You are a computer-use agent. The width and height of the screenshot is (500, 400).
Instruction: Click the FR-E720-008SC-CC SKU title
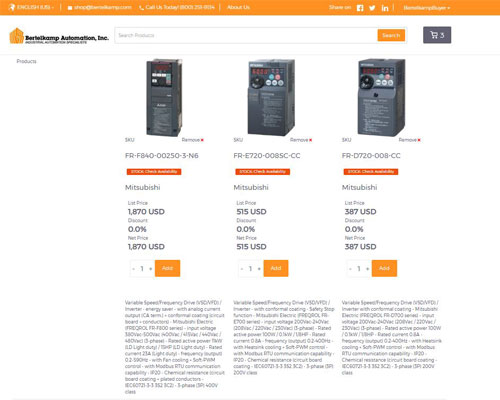[x=267, y=156]
